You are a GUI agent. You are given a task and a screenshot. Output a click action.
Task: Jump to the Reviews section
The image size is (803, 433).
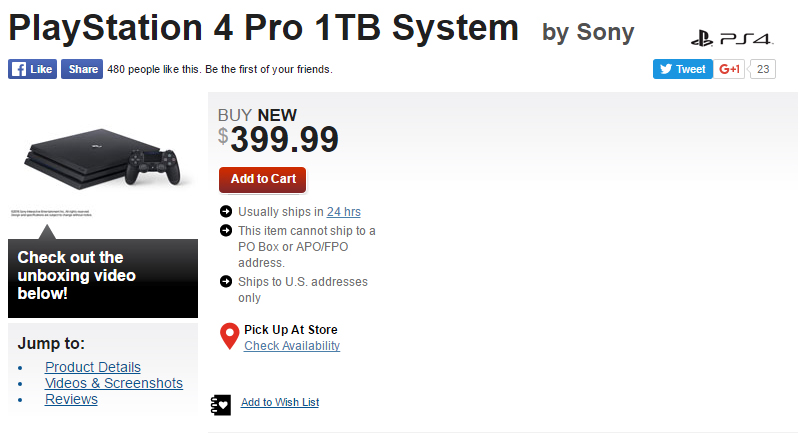[x=71, y=399]
